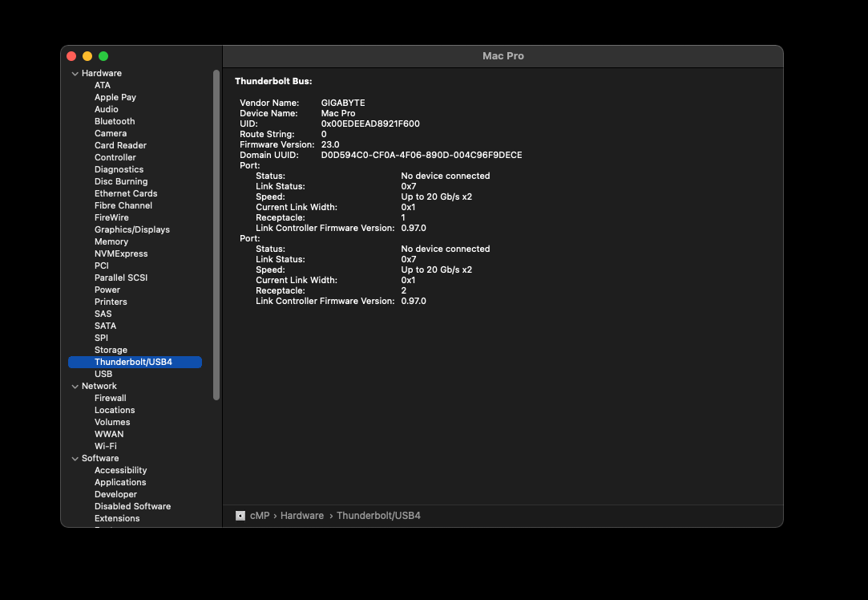Select SAS in the sidebar
This screenshot has height=600, width=868.
(103, 314)
